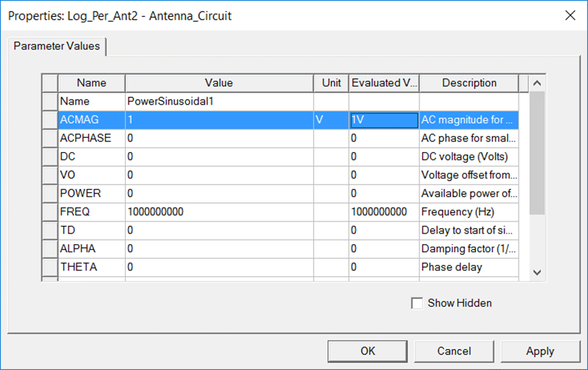This screenshot has width=588, height=370.
Task: Click the Apply button
Action: [x=541, y=351]
